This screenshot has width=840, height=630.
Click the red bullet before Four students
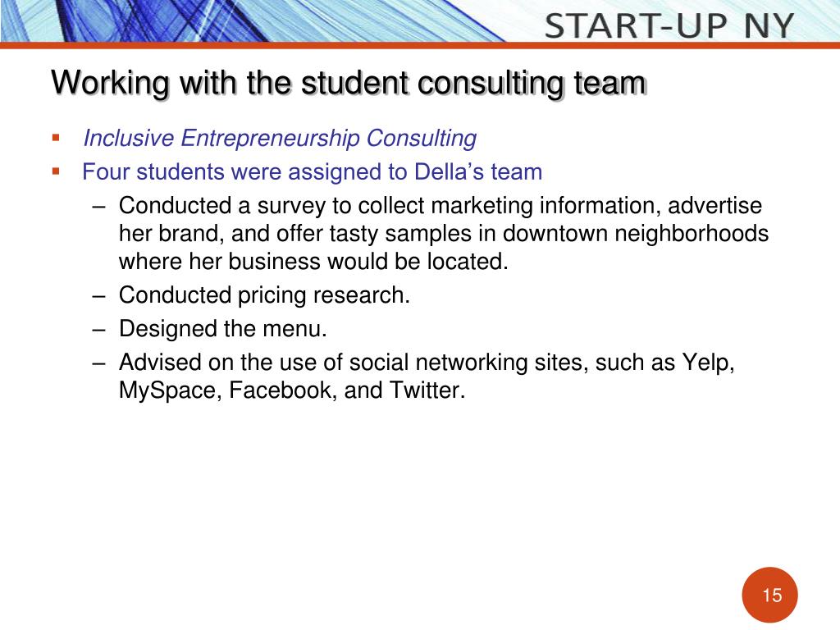click(x=56, y=172)
